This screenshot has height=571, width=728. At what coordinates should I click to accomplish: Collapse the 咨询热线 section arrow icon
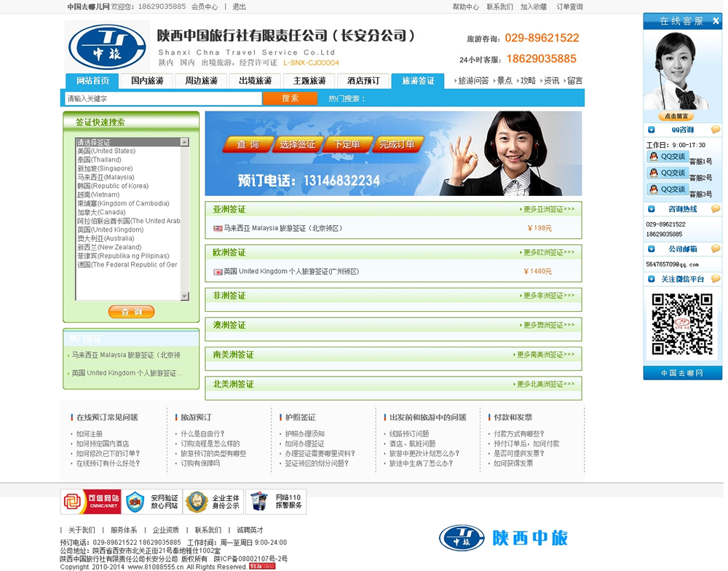pos(651,209)
